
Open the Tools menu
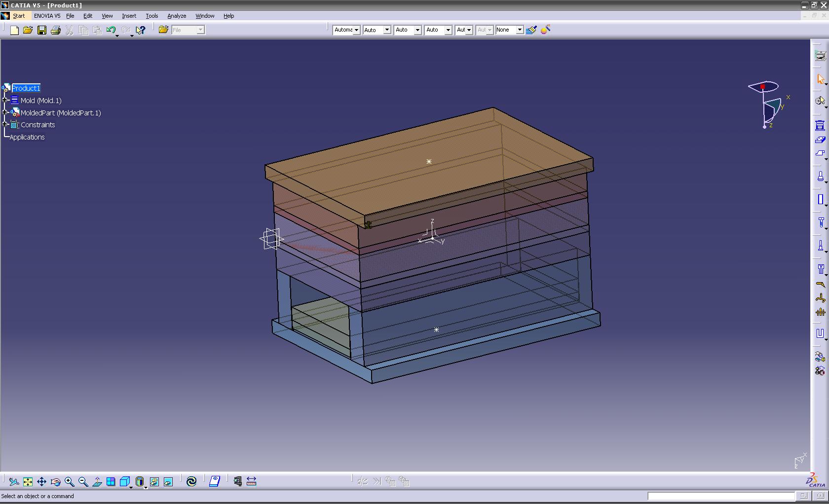point(152,16)
